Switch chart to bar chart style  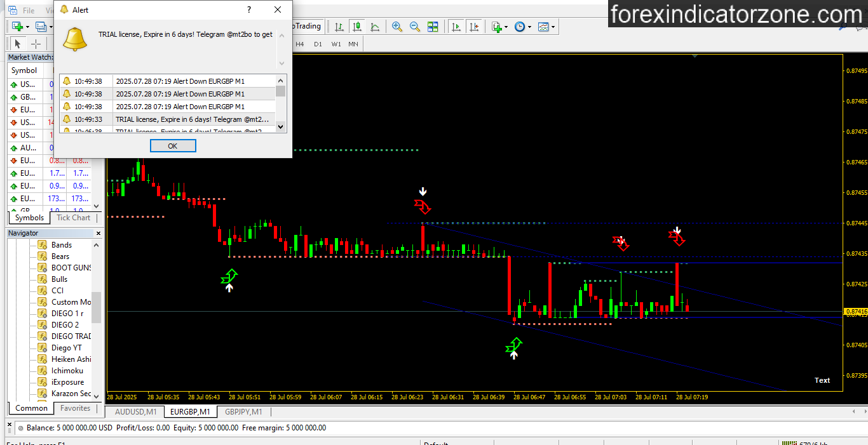(339, 27)
